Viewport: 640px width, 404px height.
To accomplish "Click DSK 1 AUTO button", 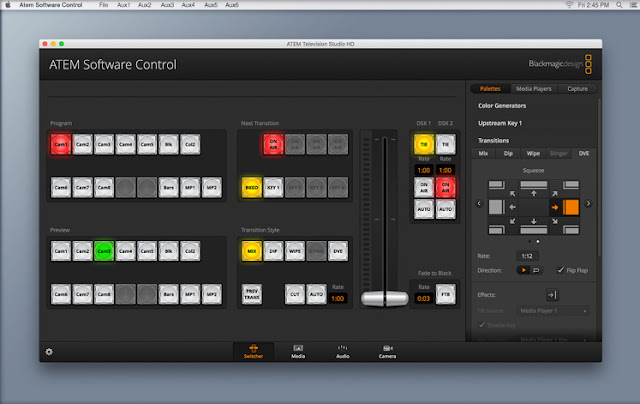I will click(x=424, y=209).
